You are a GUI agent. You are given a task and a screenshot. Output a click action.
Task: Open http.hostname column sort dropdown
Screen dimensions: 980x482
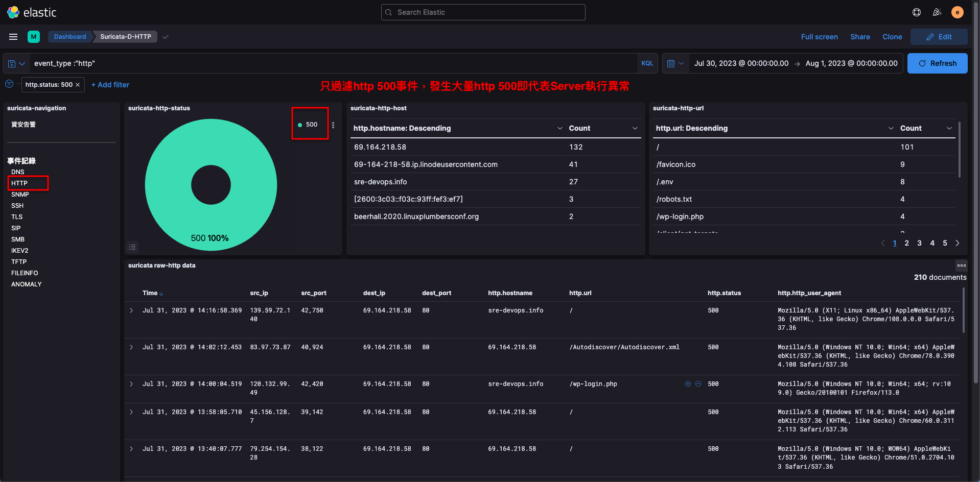(559, 128)
